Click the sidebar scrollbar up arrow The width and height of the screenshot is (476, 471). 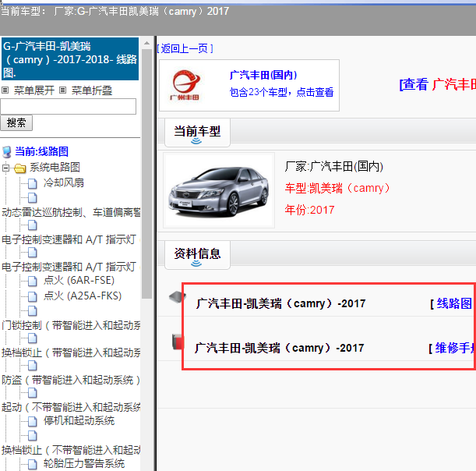pos(147,43)
